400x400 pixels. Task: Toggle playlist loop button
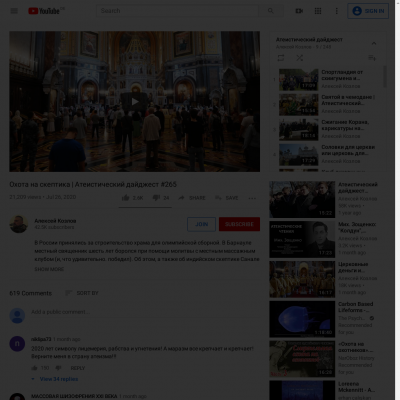281,58
